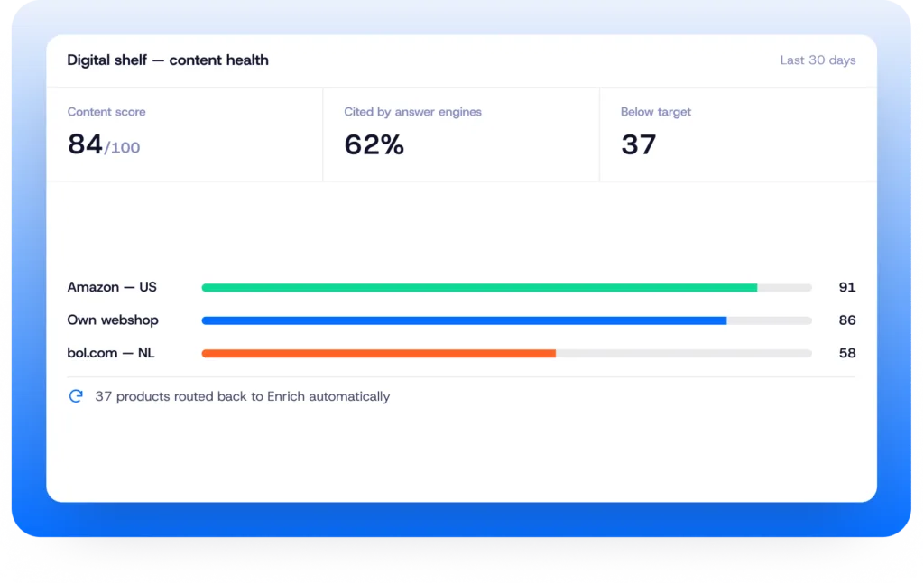This screenshot has height=584, width=924.
Task: Click the Below target value 37
Action: (x=638, y=144)
